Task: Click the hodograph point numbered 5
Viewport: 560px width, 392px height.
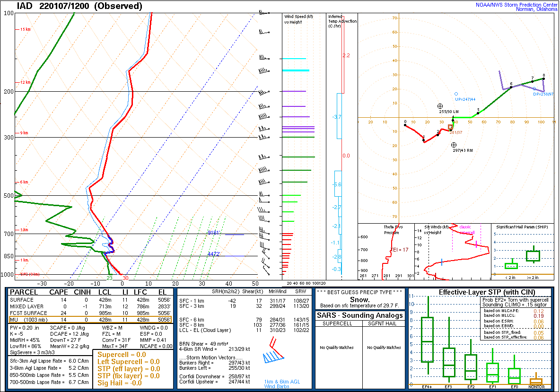Action: [478, 113]
